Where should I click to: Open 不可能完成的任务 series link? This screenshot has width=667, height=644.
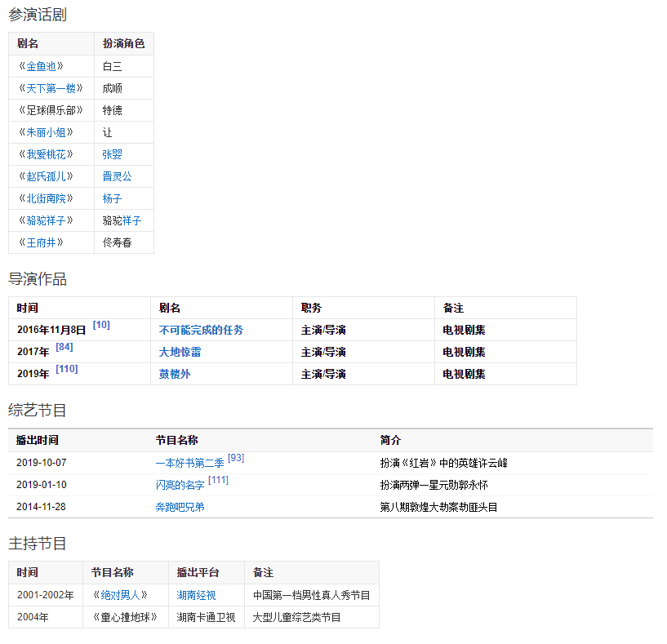pos(201,330)
